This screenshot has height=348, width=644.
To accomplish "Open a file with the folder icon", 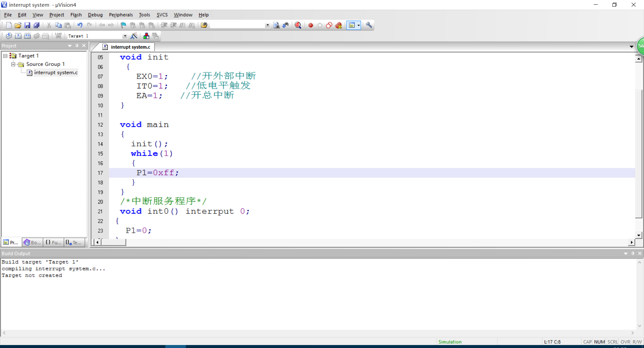I will tap(18, 25).
